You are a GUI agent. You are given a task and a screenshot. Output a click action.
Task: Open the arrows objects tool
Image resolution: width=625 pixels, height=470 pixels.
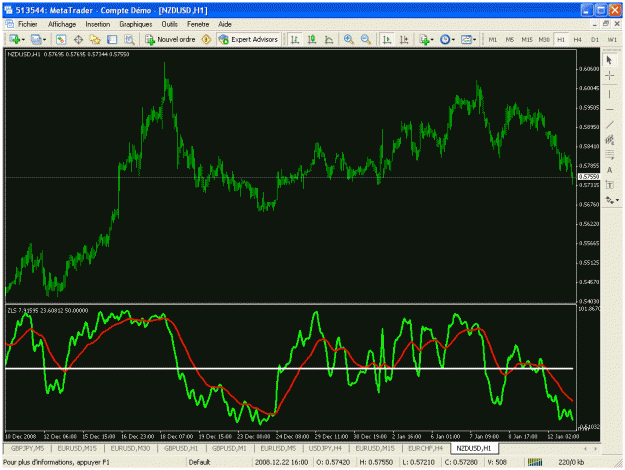[609, 200]
